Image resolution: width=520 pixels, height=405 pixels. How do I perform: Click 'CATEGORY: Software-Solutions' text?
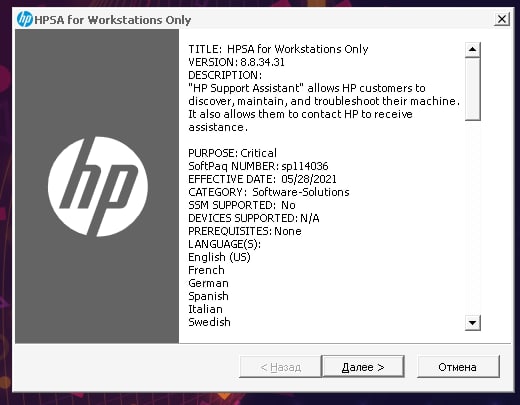269,192
